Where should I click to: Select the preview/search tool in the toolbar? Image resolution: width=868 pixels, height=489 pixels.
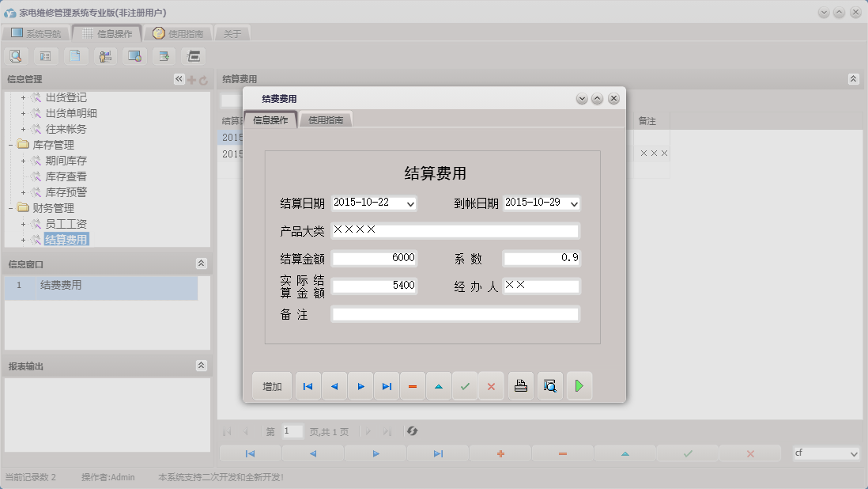[16, 56]
